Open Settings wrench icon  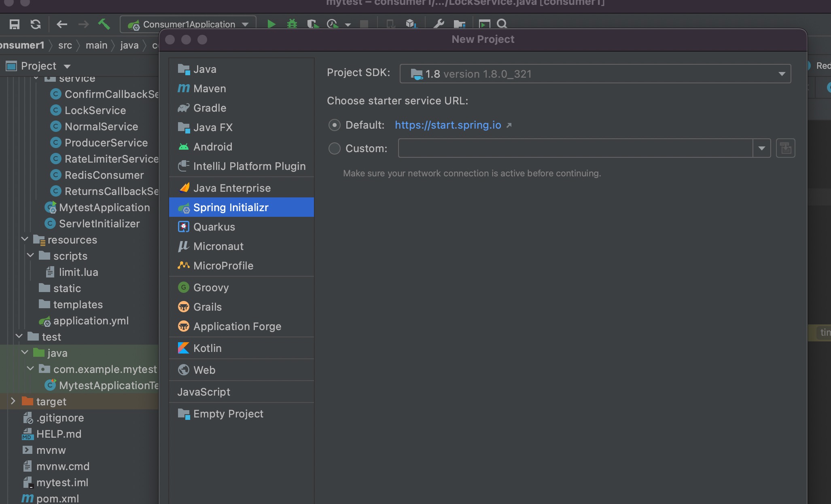coord(439,24)
